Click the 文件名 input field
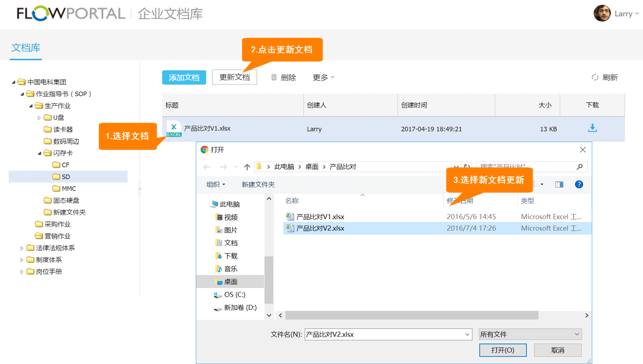Image resolution: width=643 pixels, height=364 pixels. (384, 334)
